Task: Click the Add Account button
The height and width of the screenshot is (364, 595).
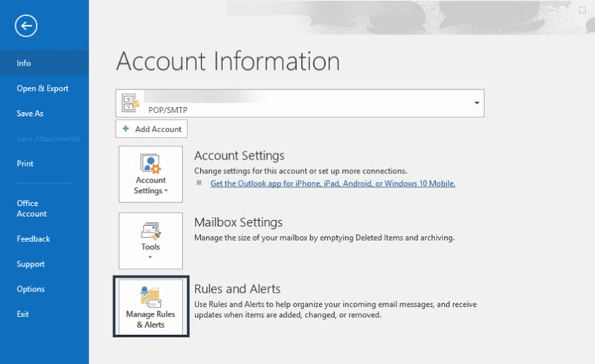Action: pos(152,129)
